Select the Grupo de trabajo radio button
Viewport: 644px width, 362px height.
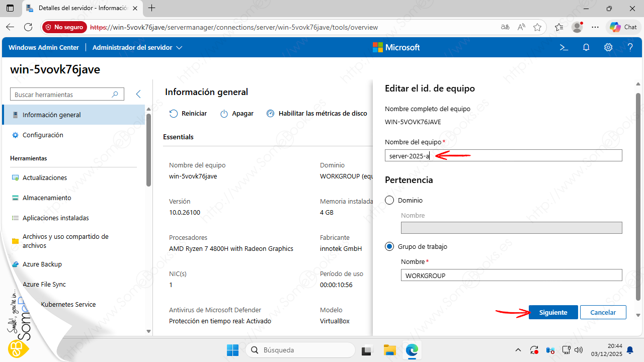389,246
